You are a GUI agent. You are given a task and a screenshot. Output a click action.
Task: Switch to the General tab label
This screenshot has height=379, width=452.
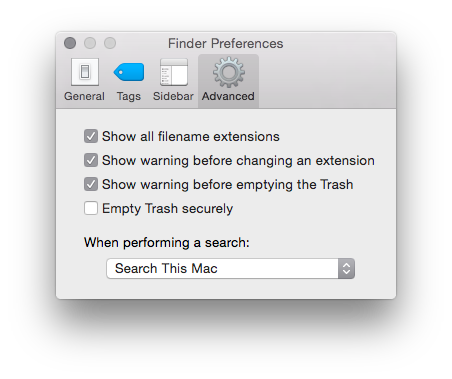click(84, 96)
